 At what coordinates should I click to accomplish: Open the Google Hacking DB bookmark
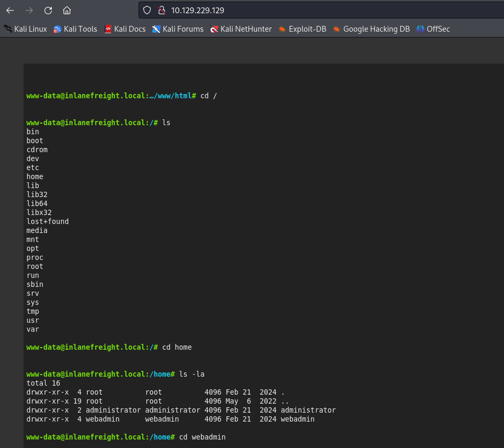(x=370, y=29)
